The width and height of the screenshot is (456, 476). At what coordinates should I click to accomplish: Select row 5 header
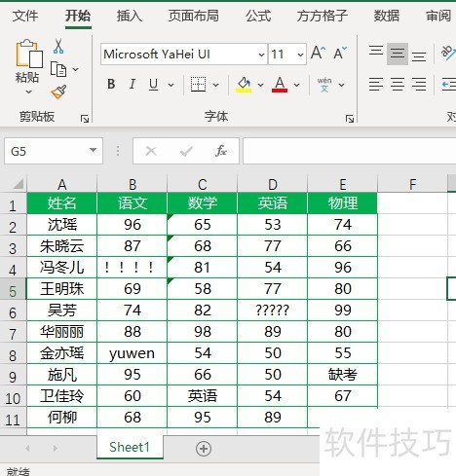[x=13, y=289]
